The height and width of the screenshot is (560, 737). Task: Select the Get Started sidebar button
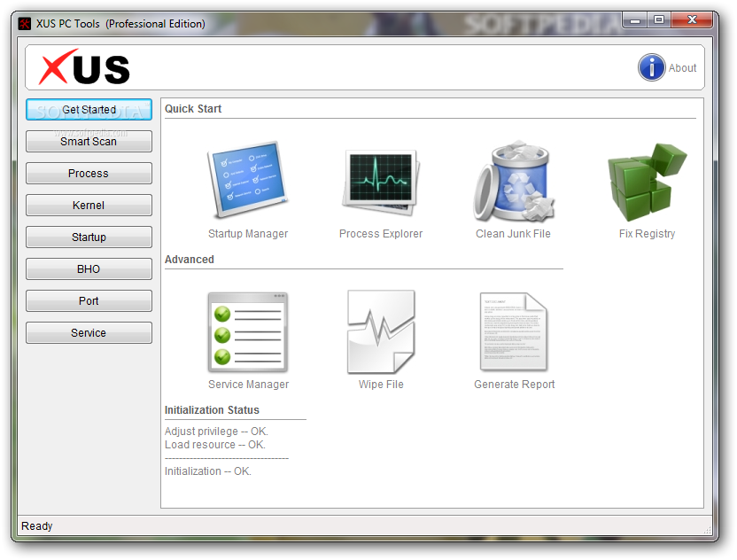coord(89,110)
